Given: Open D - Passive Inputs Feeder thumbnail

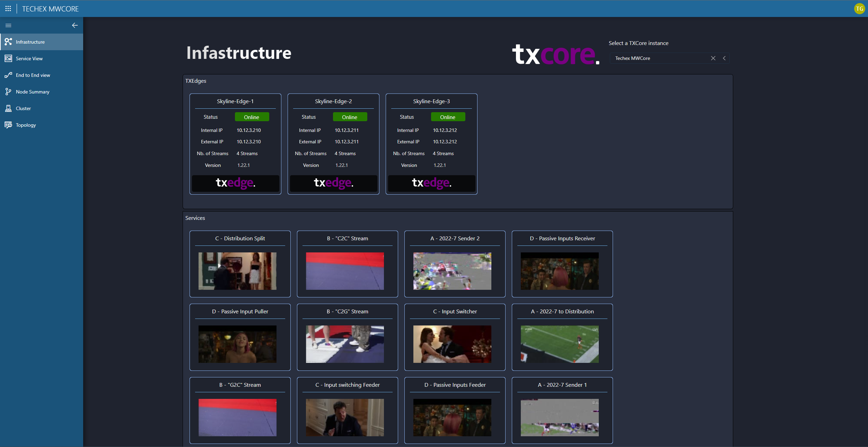Looking at the screenshot, I should [x=452, y=418].
